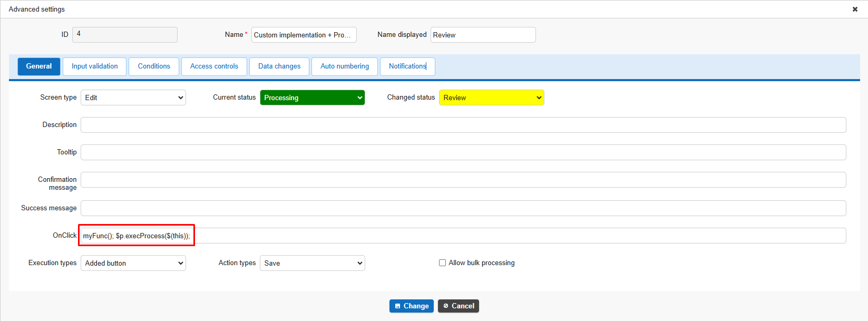Open the Data changes tab
868x321 pixels.
point(279,66)
